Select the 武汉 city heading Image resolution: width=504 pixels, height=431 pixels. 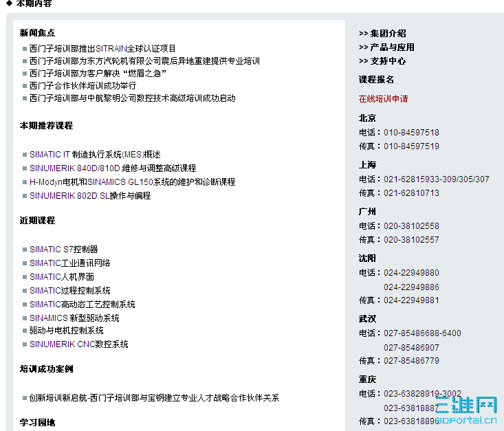pos(367,319)
